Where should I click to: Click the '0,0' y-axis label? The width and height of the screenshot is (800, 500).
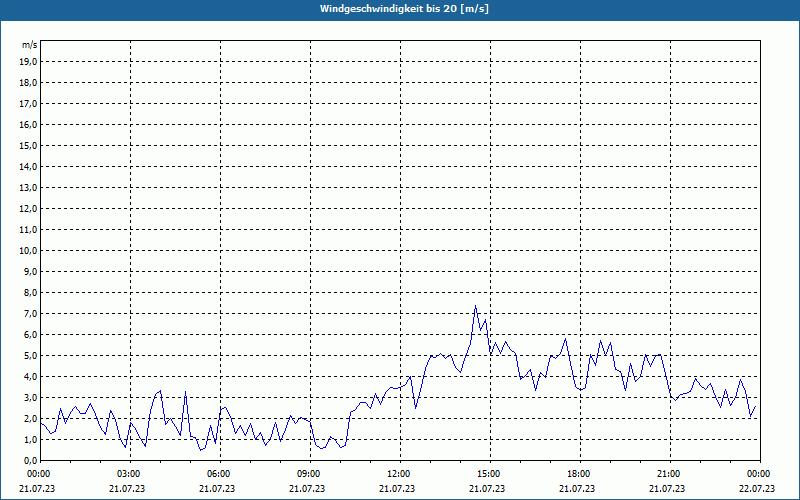pos(31,461)
